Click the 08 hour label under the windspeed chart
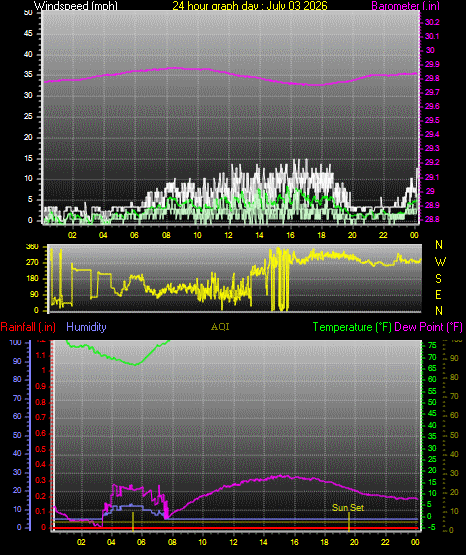Viewport: 466px width, 555px height. (166, 235)
